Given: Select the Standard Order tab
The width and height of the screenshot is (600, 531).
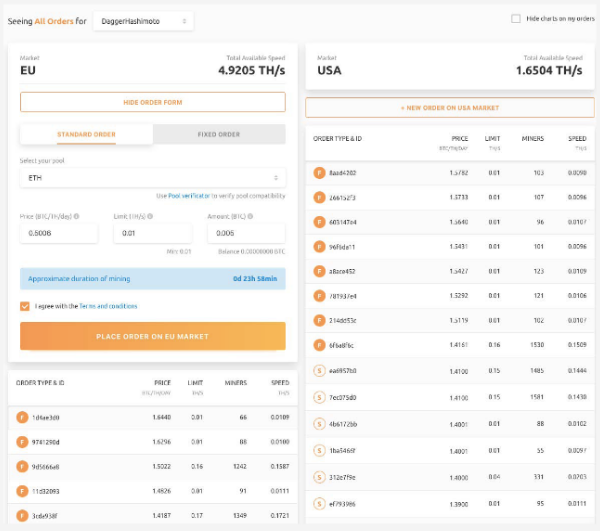Looking at the screenshot, I should (x=87, y=134).
